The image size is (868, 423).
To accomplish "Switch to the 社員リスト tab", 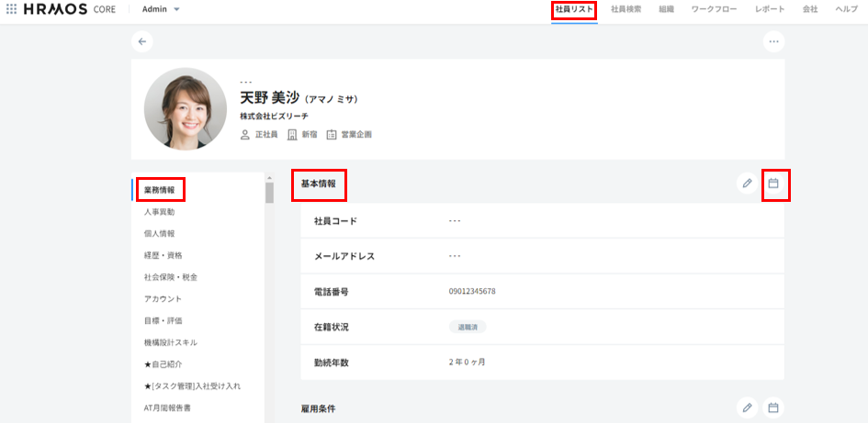I will click(574, 9).
